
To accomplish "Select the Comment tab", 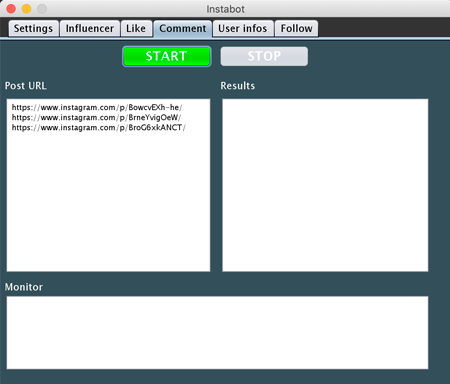I will pos(183,29).
